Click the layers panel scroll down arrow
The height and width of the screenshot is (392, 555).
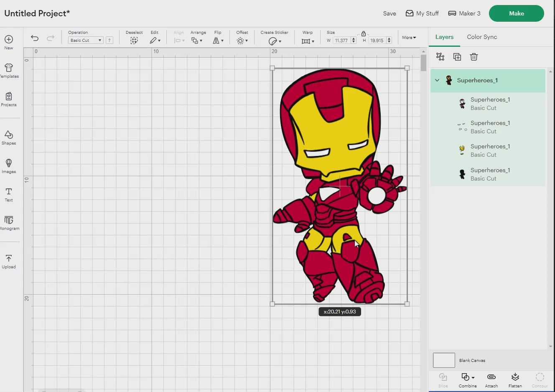[550, 346]
